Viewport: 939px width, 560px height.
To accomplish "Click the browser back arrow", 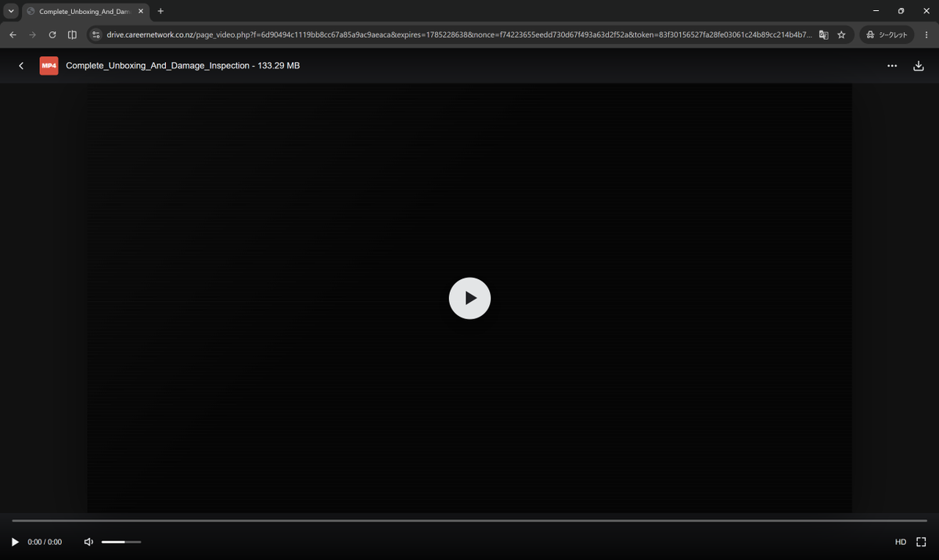I will click(13, 34).
